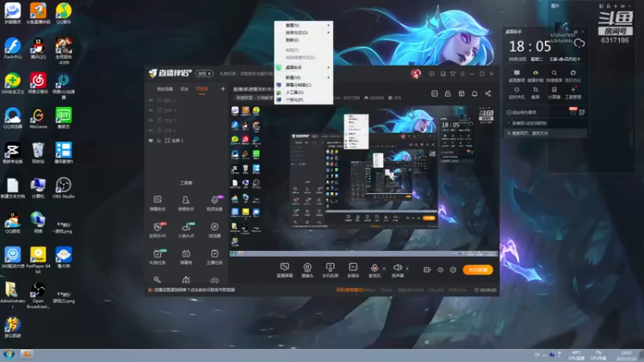
Task: Click the WeGame desktop icon
Action: pyautogui.click(x=38, y=118)
